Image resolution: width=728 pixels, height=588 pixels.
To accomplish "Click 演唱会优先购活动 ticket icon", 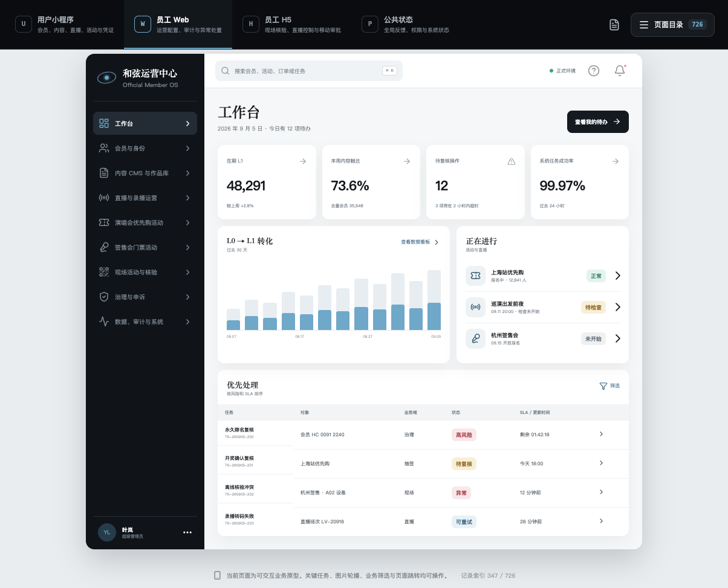I will pos(104,222).
